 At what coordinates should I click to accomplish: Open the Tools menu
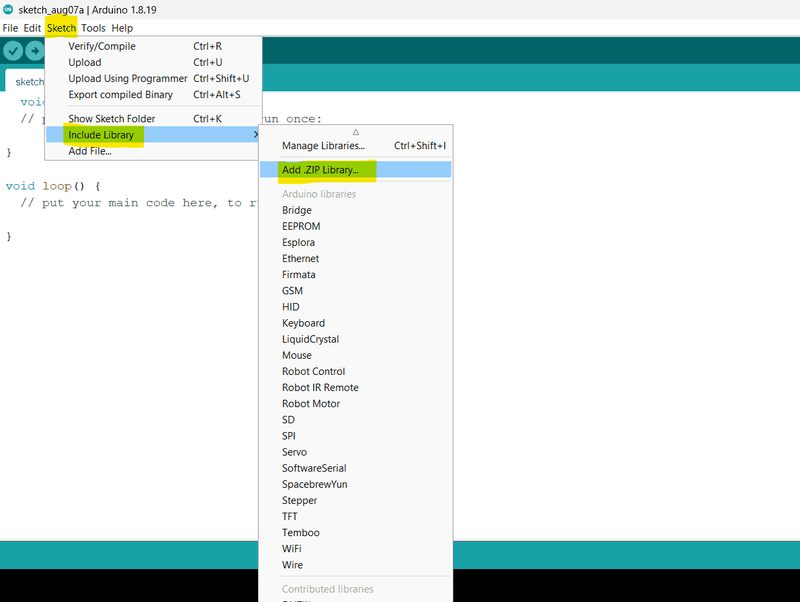point(93,28)
